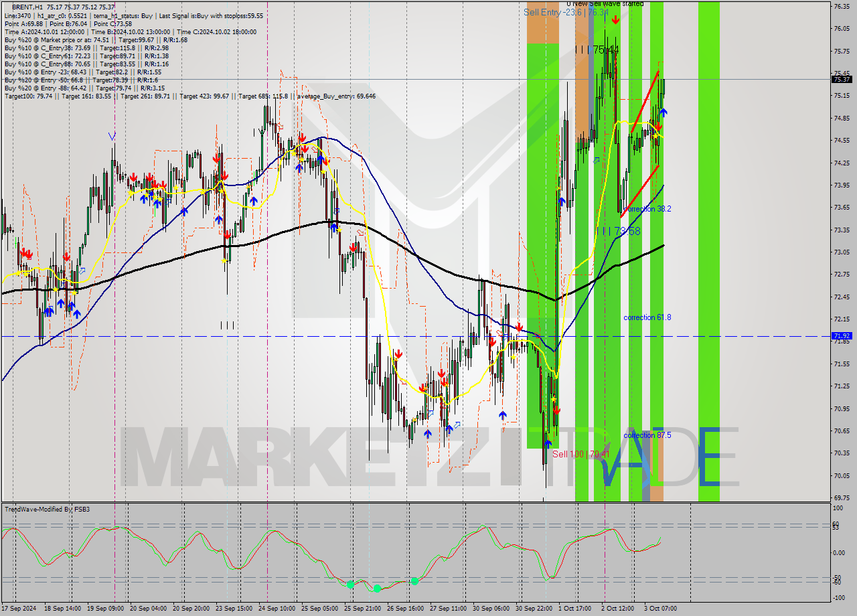The image size is (857, 616).
Task: Click the 76.35 price axis label
Action: click(841, 6)
